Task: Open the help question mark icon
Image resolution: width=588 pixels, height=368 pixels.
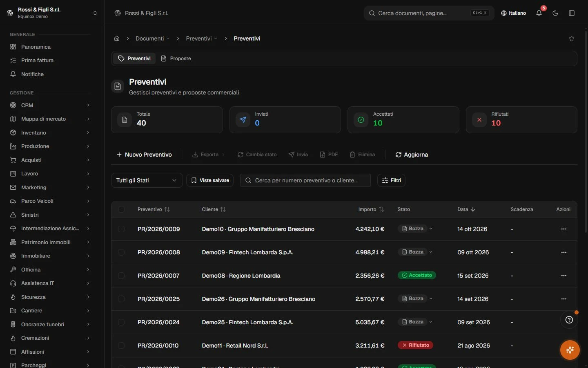Action: pos(569,320)
